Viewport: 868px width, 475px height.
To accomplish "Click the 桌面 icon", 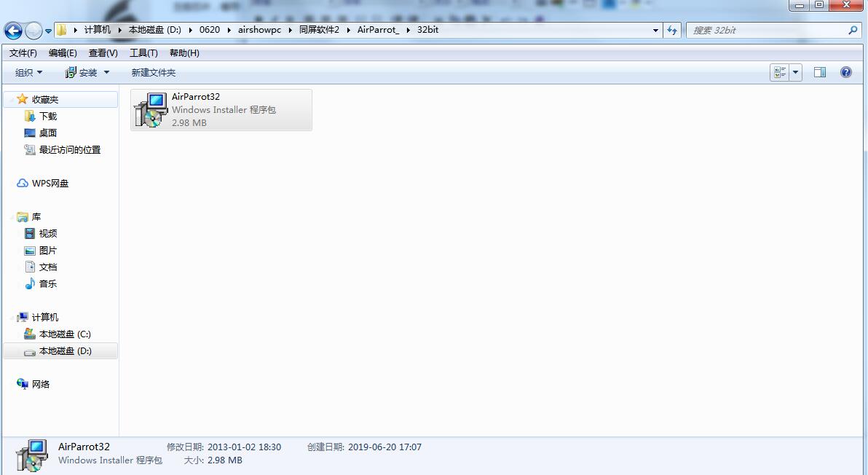I will click(x=30, y=133).
